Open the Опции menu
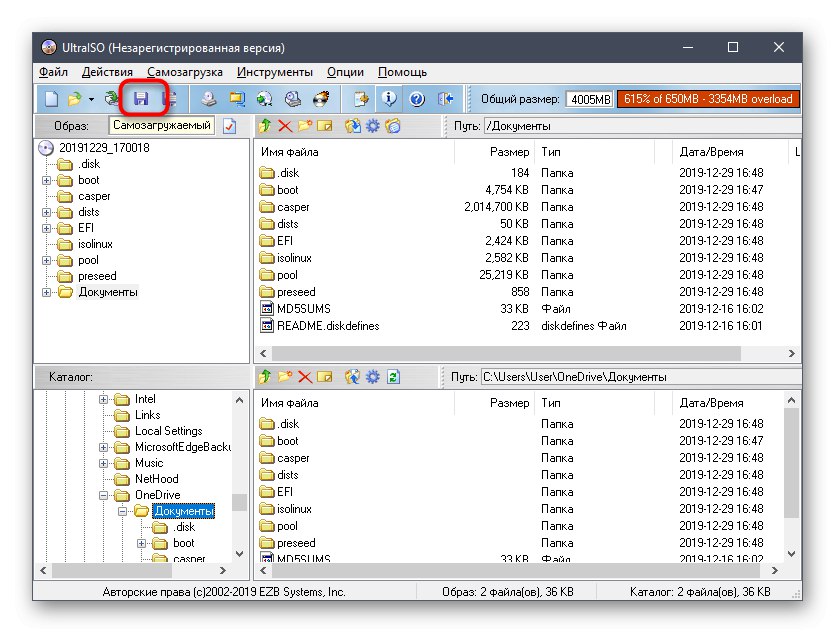The height and width of the screenshot is (633, 835). click(345, 72)
